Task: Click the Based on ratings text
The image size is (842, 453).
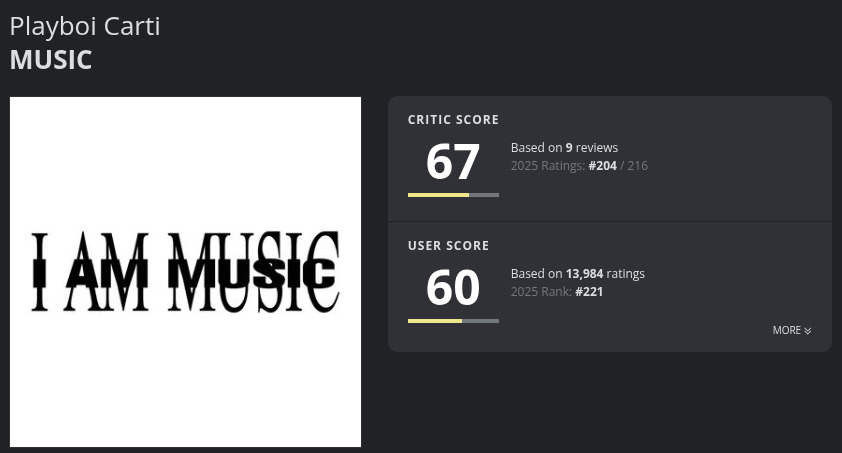Action: tap(577, 274)
